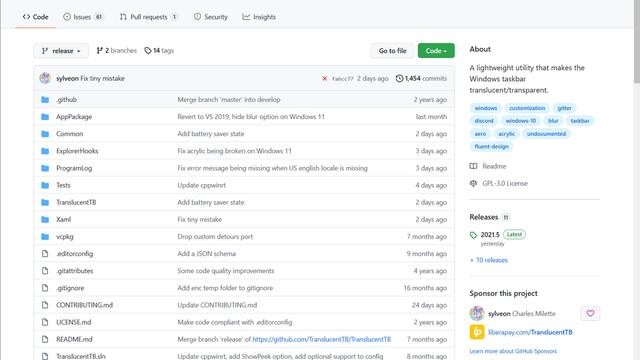The width and height of the screenshot is (640, 360).
Task: Select the acrylic topic tag
Action: 507,134
